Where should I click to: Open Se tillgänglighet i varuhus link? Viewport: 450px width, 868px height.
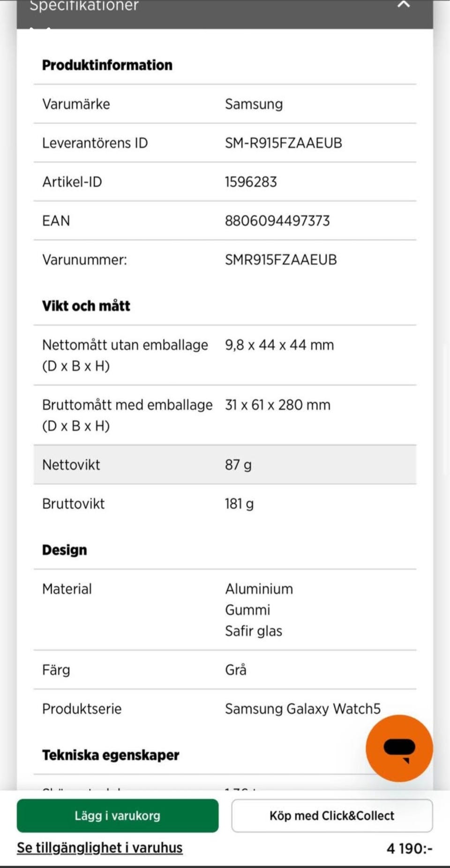(100, 847)
